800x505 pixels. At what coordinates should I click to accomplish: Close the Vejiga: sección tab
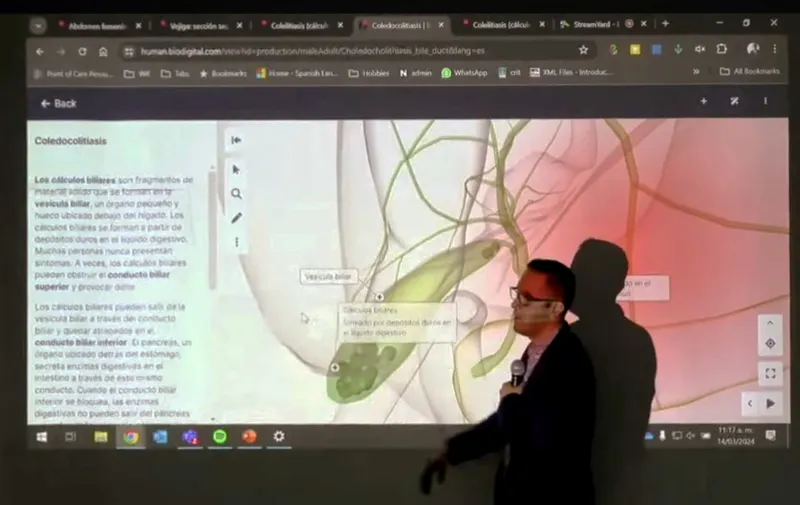[x=239, y=26]
